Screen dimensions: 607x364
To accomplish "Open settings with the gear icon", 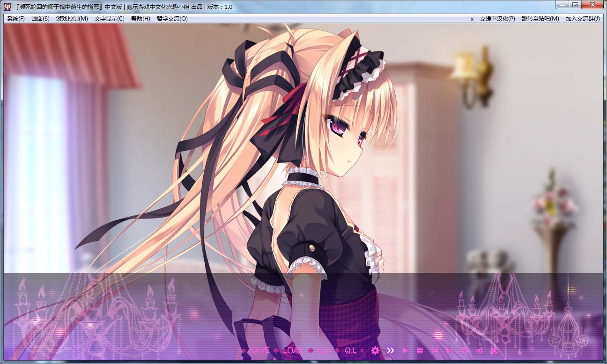I will [x=375, y=350].
